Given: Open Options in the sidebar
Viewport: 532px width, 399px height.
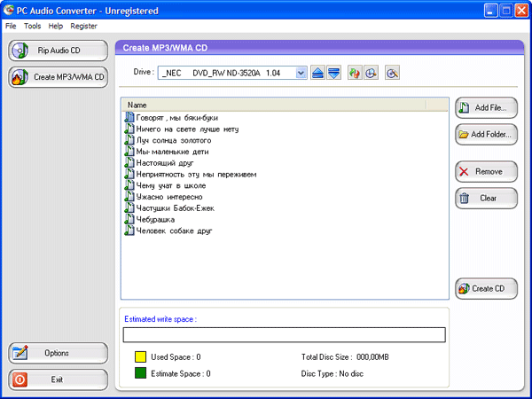Looking at the screenshot, I should coord(58,353).
